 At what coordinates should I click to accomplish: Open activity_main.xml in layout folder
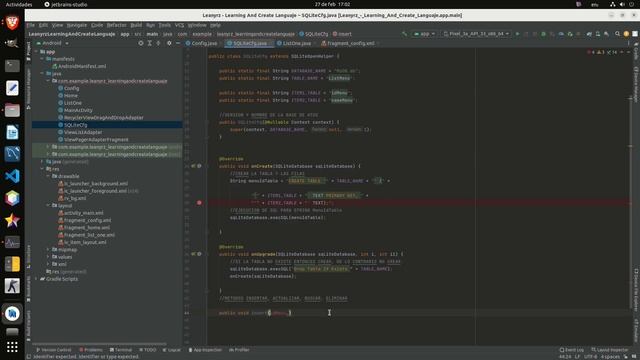pyautogui.click(x=84, y=213)
